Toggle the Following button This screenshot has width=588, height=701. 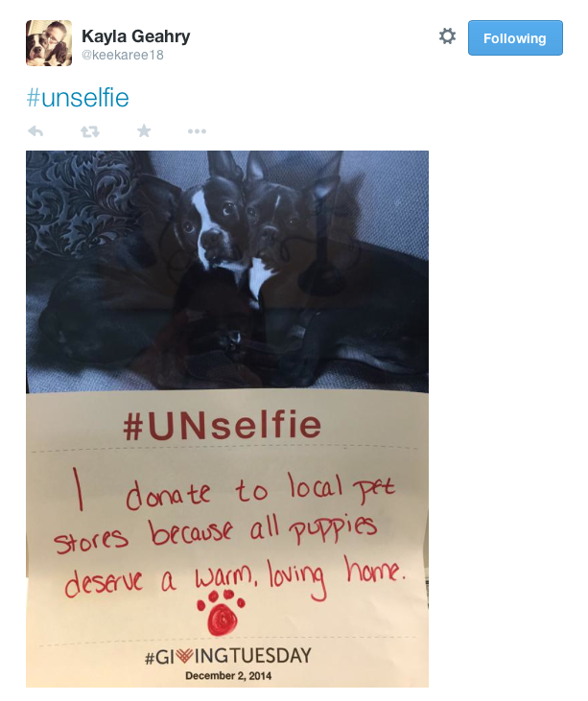tap(515, 38)
